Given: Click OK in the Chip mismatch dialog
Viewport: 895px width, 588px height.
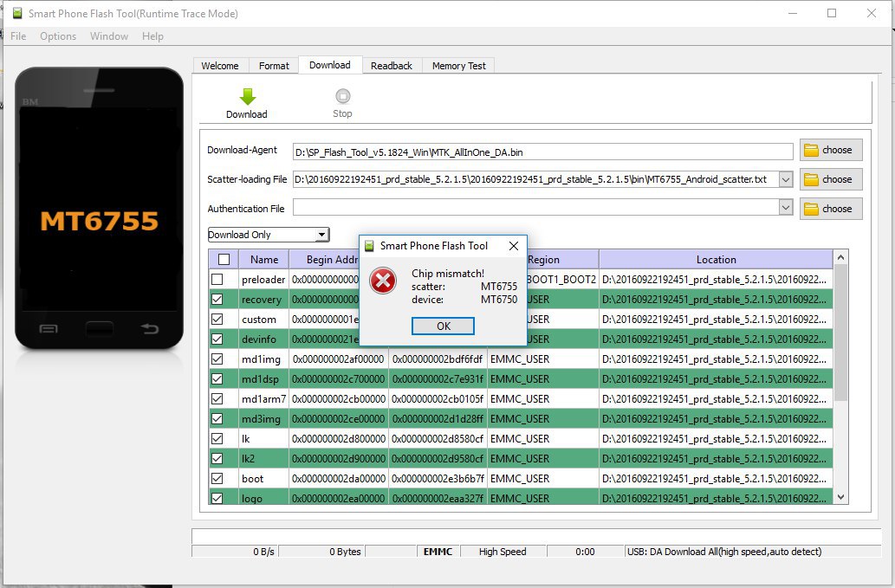Looking at the screenshot, I should 443,326.
